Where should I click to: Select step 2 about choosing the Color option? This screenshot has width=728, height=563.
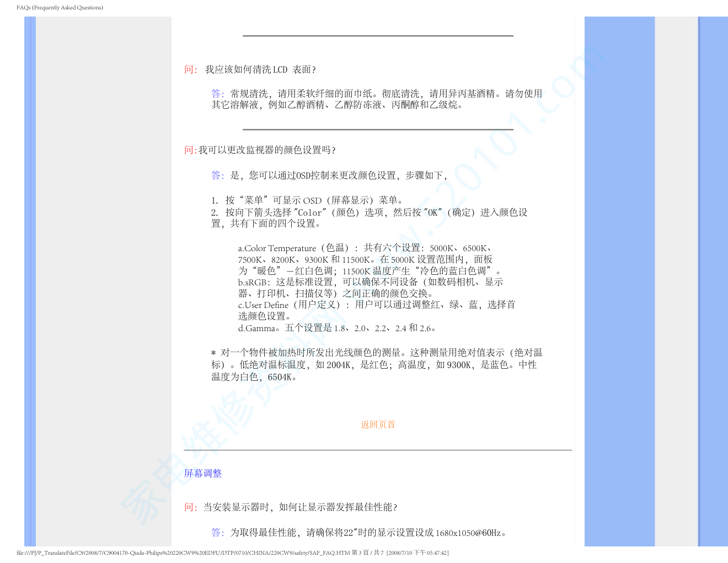point(369,218)
